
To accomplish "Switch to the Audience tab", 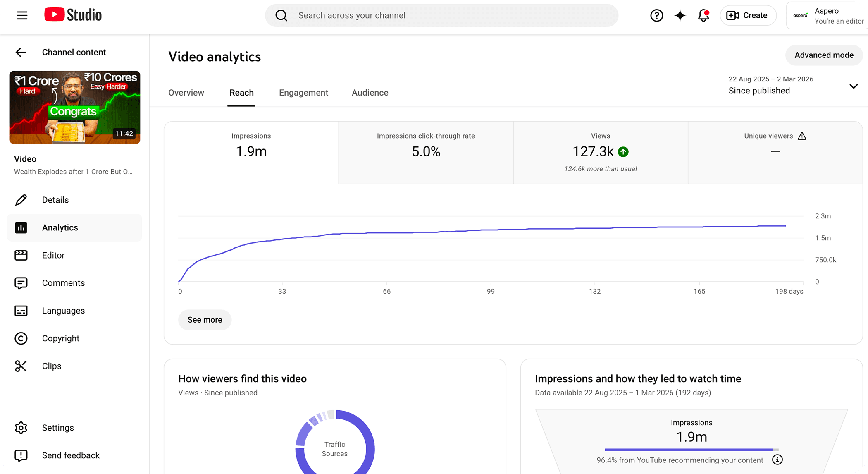I will coord(370,93).
